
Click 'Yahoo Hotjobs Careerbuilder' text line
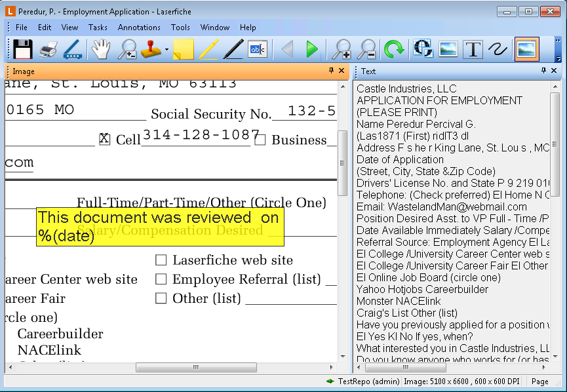tap(422, 289)
